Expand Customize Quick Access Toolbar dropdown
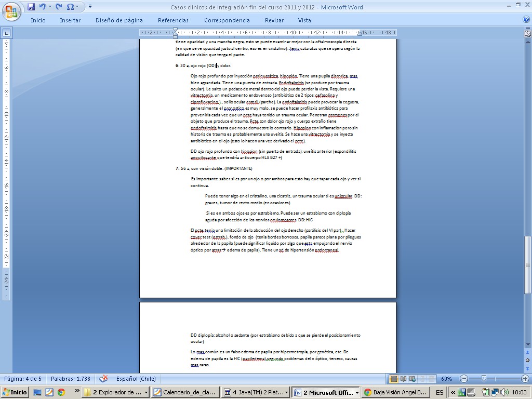532x399 pixels. tap(90, 7)
